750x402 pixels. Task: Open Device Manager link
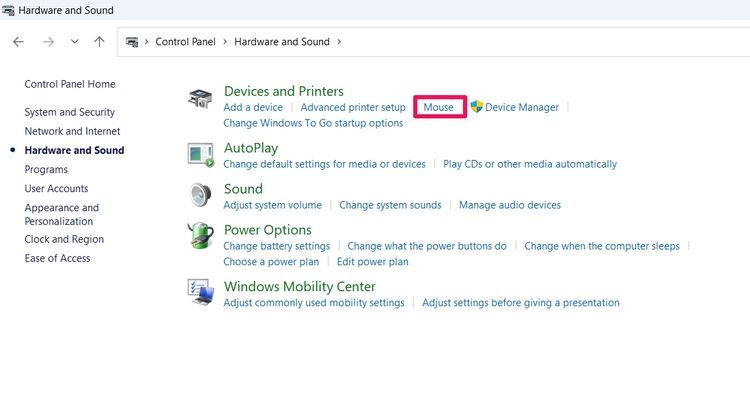[522, 107]
